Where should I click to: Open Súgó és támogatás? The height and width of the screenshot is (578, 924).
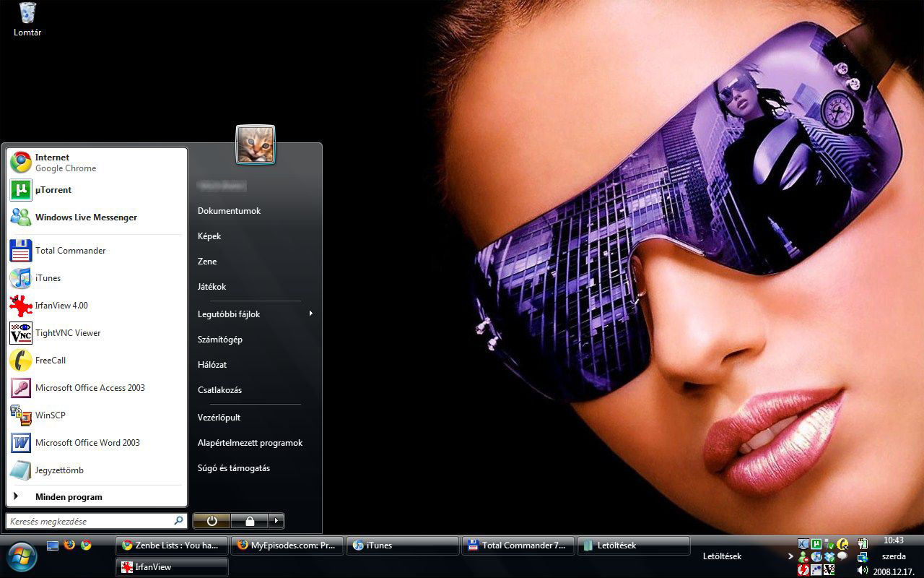234,468
